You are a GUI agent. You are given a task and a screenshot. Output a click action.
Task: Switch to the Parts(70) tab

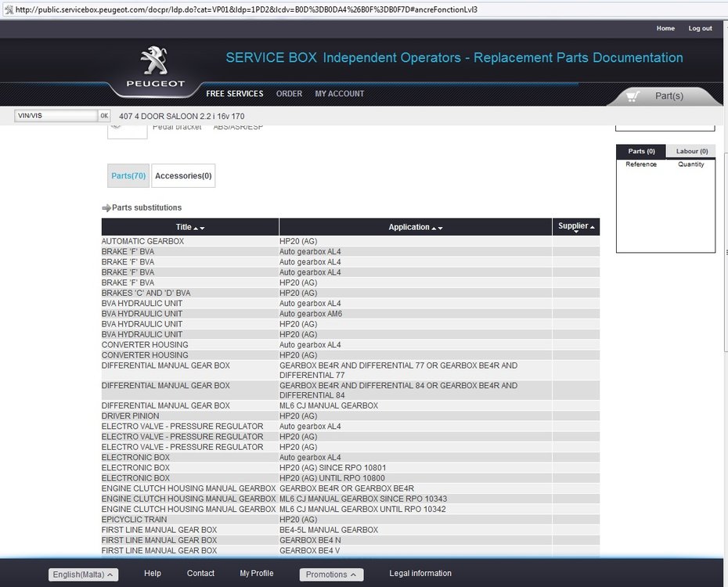(128, 176)
